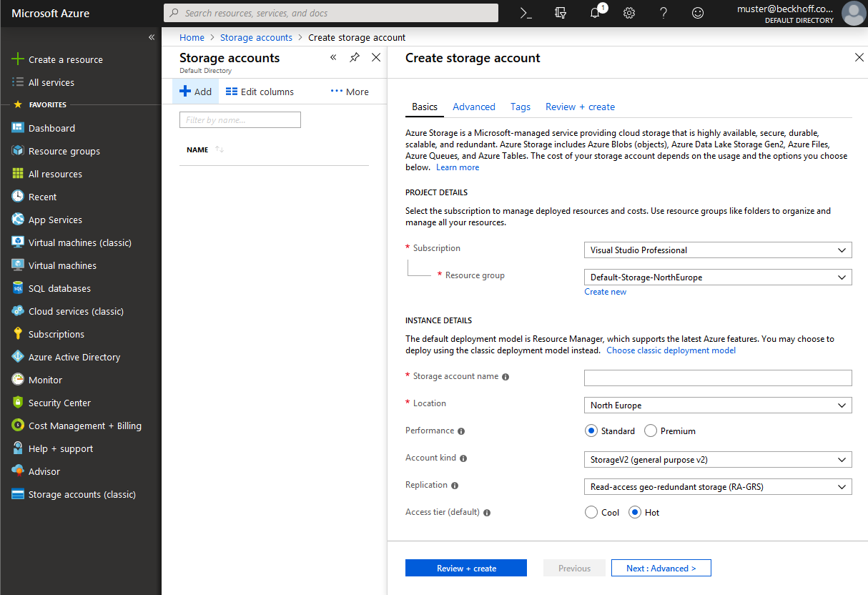Click Edit columns
Viewport: 868px width, 595px height.
pos(260,92)
